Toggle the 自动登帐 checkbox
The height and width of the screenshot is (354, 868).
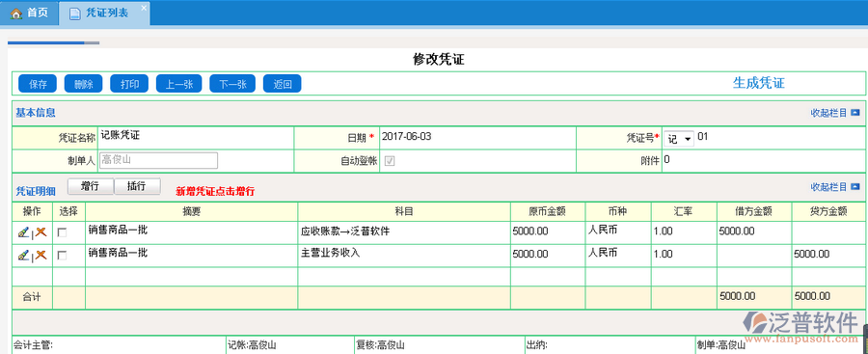click(390, 161)
